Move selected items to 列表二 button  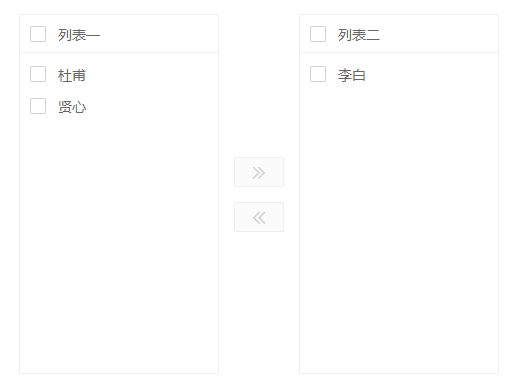pyautogui.click(x=259, y=172)
